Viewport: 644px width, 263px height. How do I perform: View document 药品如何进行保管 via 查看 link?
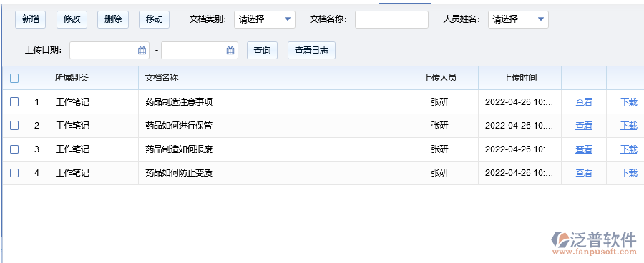pos(584,126)
